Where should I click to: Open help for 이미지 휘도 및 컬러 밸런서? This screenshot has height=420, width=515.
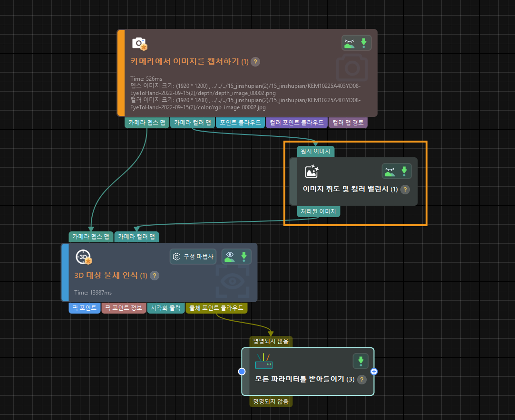click(405, 190)
